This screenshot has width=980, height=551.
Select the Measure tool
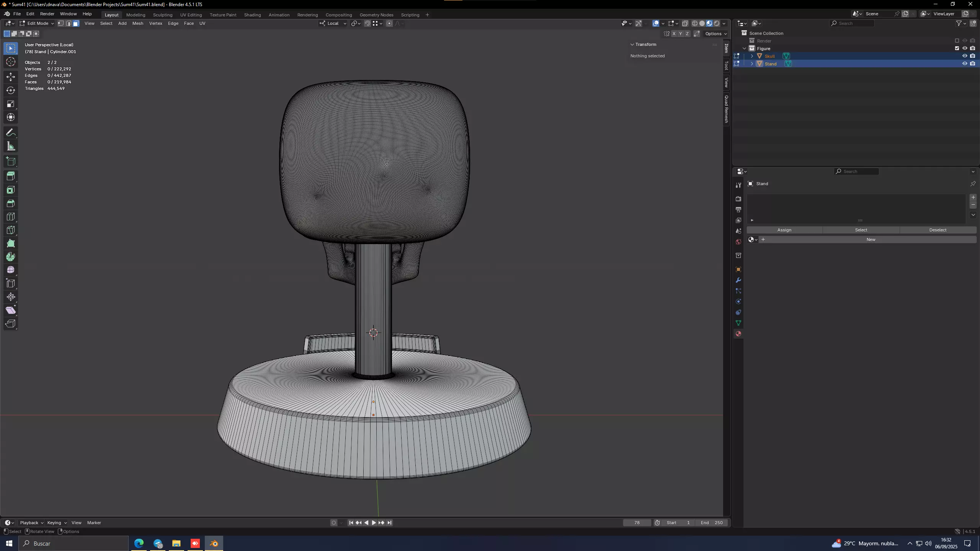pos(11,146)
